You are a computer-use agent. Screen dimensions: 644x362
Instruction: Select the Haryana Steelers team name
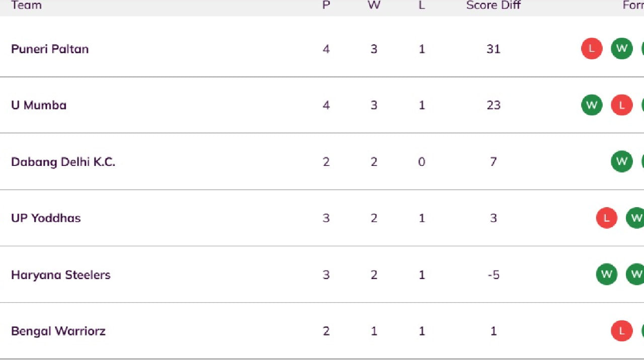point(60,275)
